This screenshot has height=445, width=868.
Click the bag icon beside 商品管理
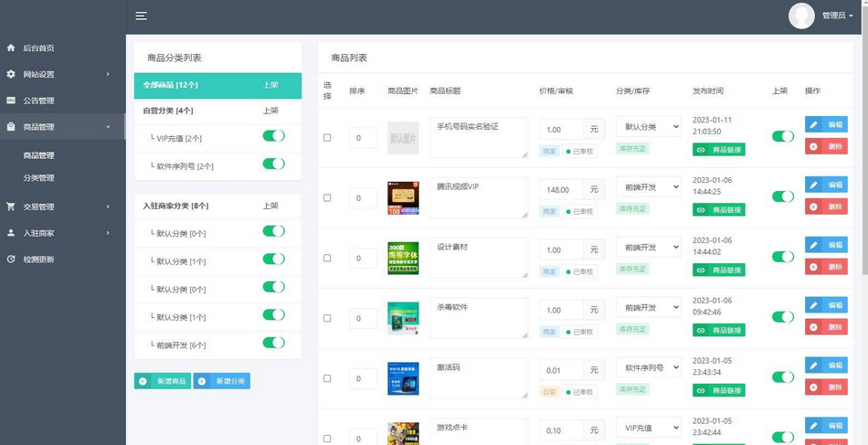point(11,127)
